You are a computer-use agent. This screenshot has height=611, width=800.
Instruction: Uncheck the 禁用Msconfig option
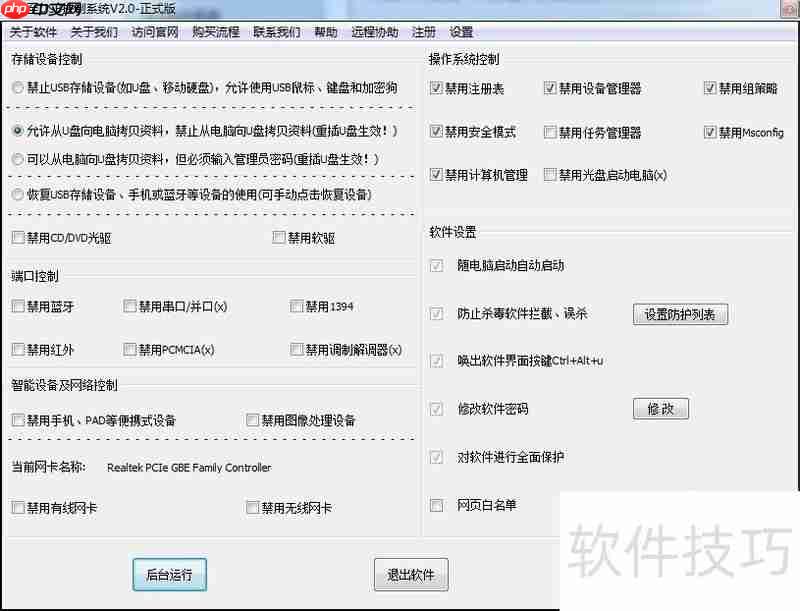click(x=709, y=131)
